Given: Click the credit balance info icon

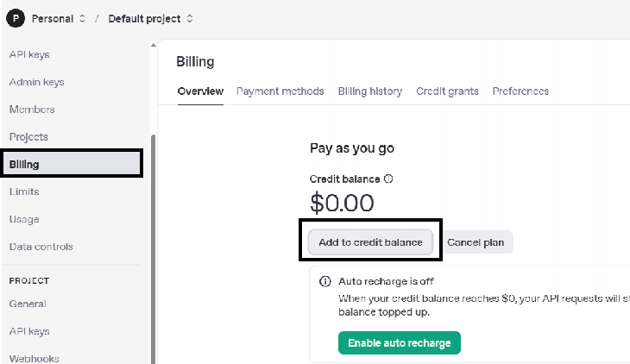Looking at the screenshot, I should pyautogui.click(x=388, y=179).
